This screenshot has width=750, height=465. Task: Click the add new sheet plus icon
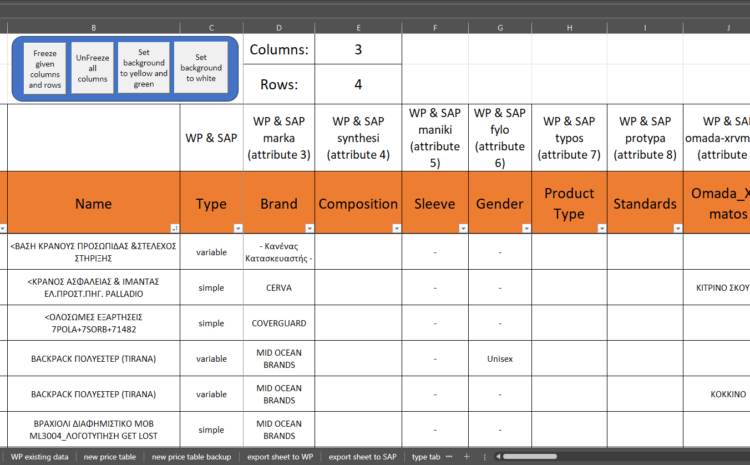click(x=466, y=456)
